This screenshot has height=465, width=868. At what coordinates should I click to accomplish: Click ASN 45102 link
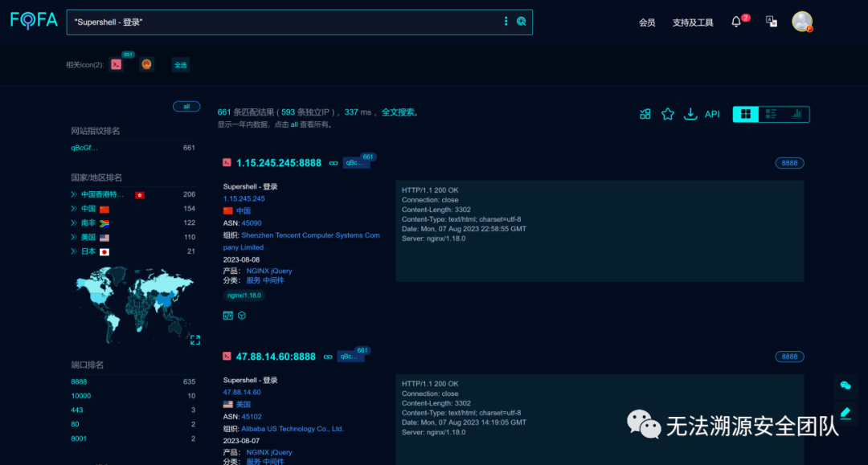252,416
